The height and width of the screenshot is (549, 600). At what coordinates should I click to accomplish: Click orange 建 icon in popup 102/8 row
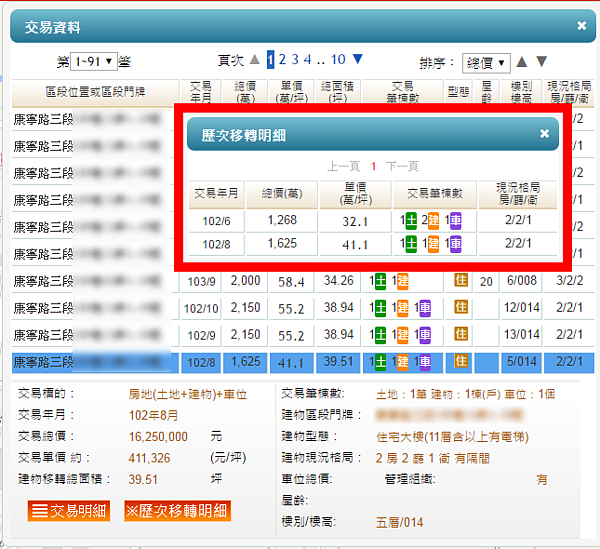[x=433, y=244]
